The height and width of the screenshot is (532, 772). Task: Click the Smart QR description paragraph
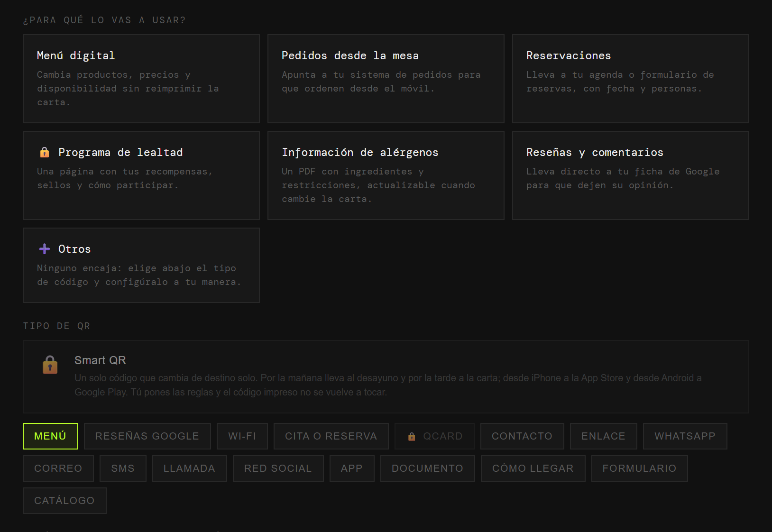(388, 385)
